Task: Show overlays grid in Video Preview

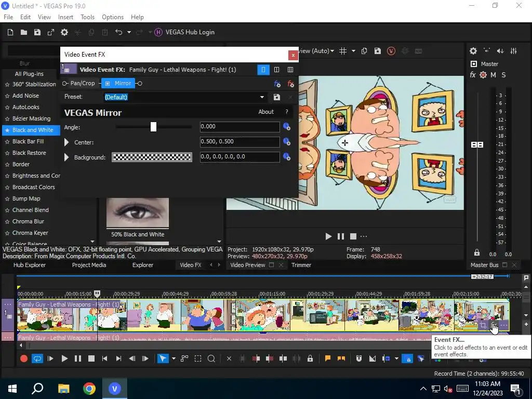Action: coord(343,51)
